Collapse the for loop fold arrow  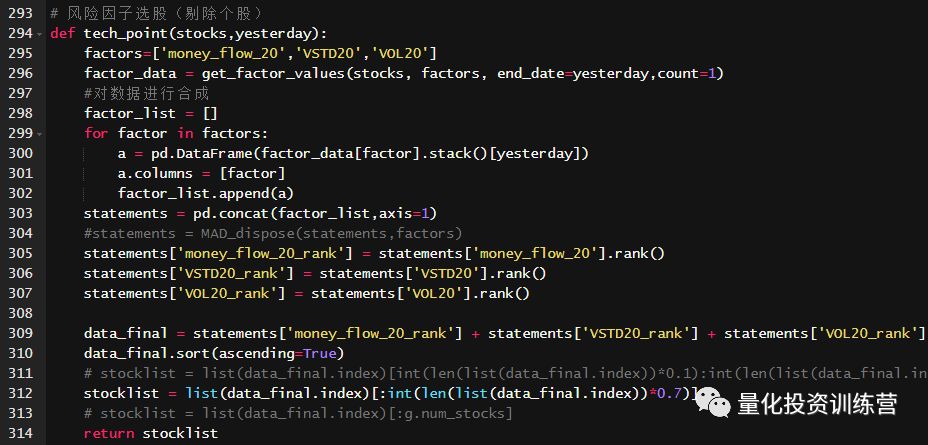[x=39, y=134]
